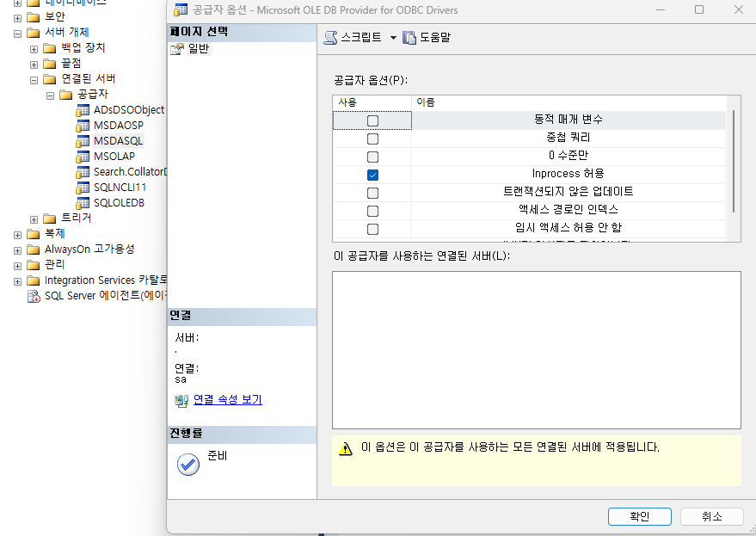
Task: Collapse the 연결된 서버 tree node
Action: point(34,80)
